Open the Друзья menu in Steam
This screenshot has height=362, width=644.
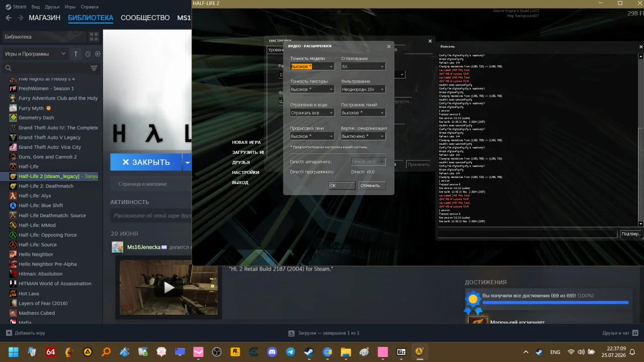pyautogui.click(x=52, y=7)
